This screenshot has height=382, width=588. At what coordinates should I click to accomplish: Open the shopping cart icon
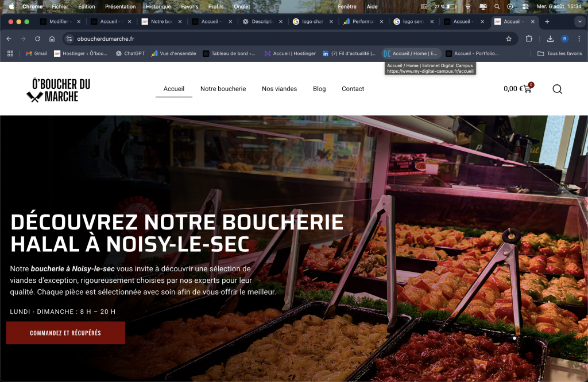[x=527, y=89]
